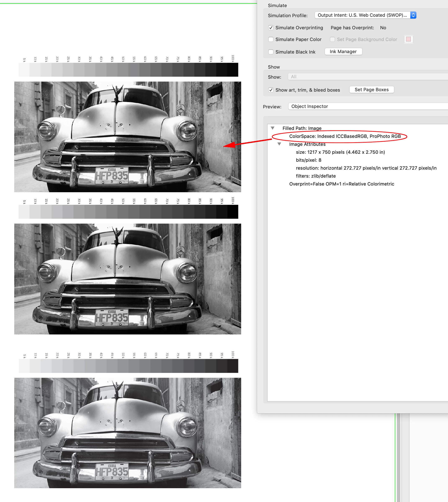Toggle Show art, trim, & bleed boxes
Screen dimensions: 448x502
(x=271, y=90)
